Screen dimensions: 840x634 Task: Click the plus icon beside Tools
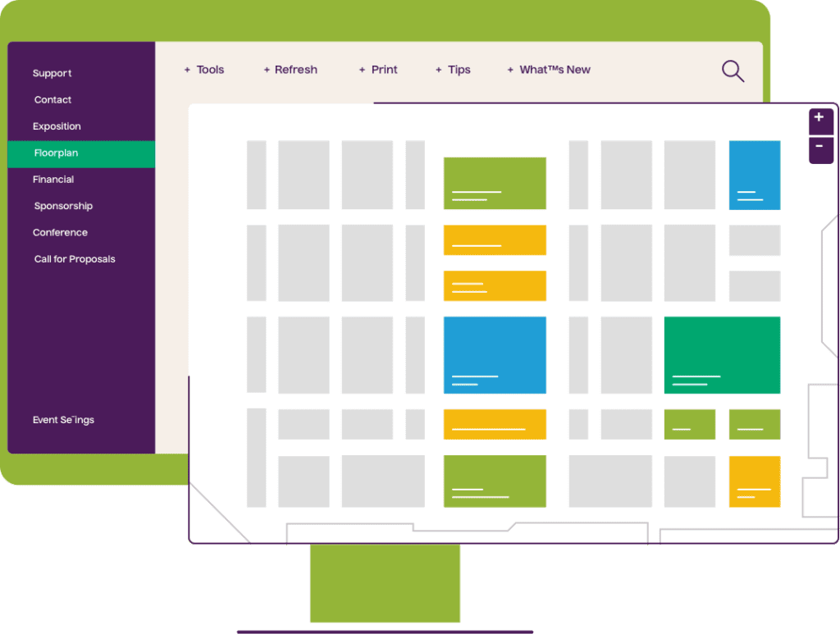[x=187, y=71]
